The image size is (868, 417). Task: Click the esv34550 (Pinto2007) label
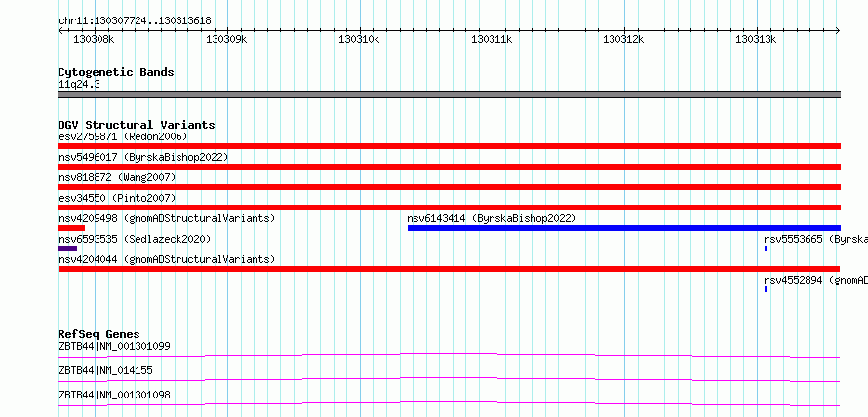click(117, 198)
